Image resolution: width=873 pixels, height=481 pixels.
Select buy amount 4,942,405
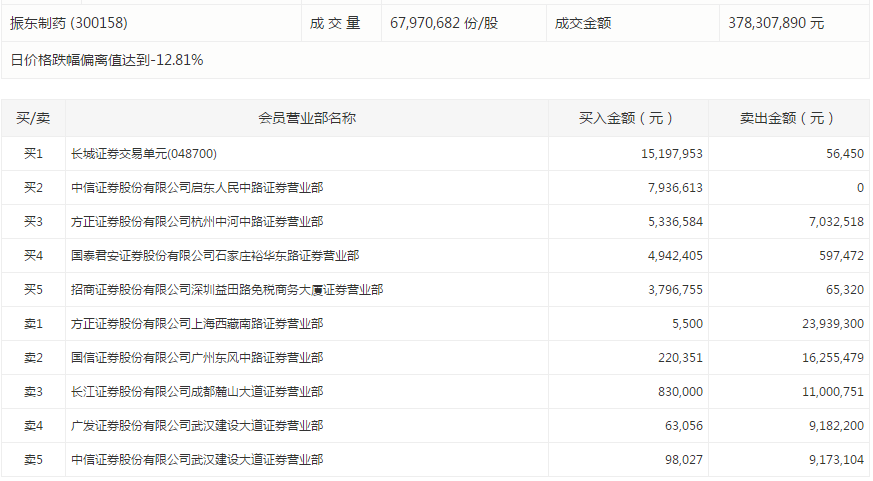coord(675,256)
